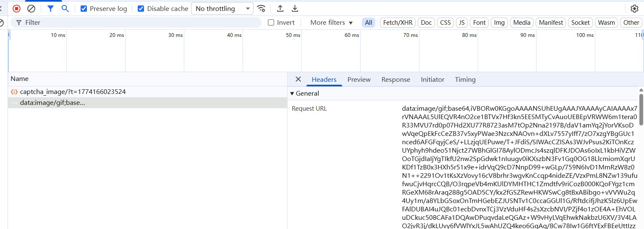The image size is (644, 229).
Task: Stop recording network log
Action: tap(16, 8)
